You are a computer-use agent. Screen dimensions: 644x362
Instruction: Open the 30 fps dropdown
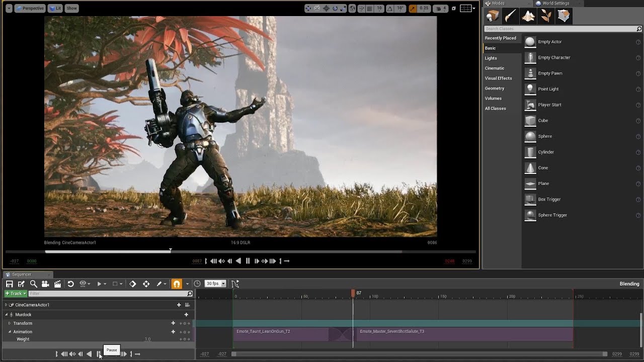click(x=215, y=284)
